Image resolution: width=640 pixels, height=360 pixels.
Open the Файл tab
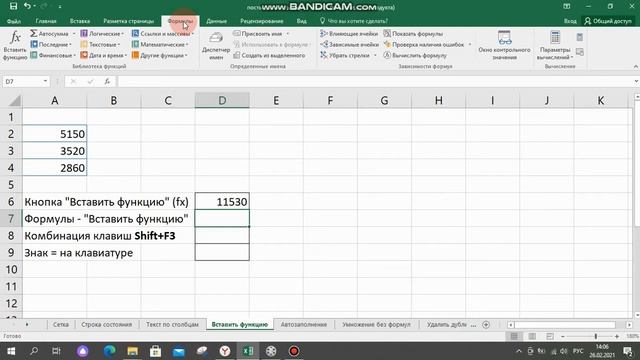pyautogui.click(x=14, y=21)
